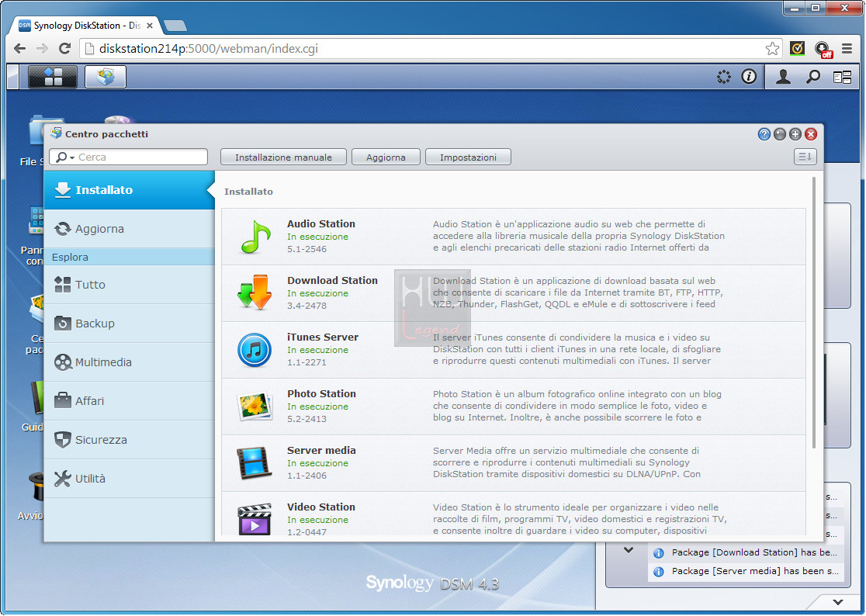Click the Esplora section header
Screen dimensions: 866x616
[x=130, y=257]
